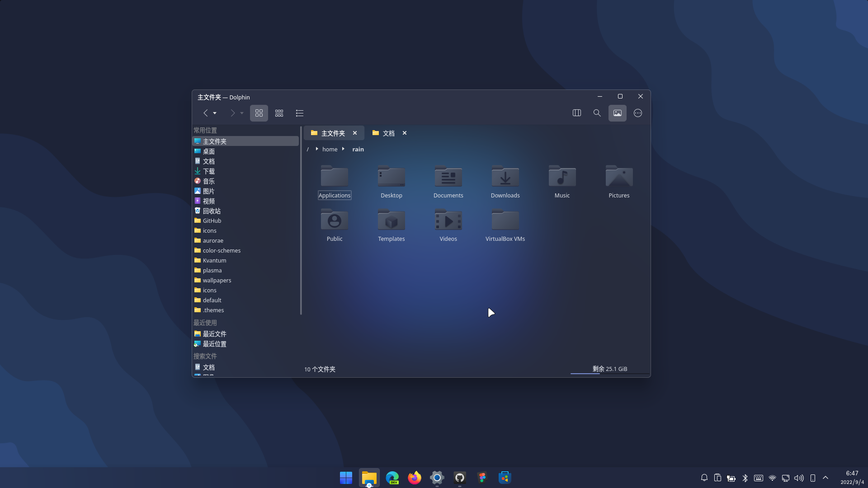Open the forward navigation history dropdown
The image size is (868, 488).
(241, 113)
